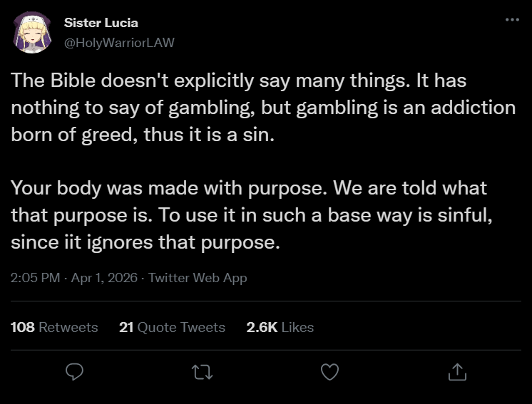Open the three-dot more options menu
This screenshot has height=404, width=532.
point(512,19)
